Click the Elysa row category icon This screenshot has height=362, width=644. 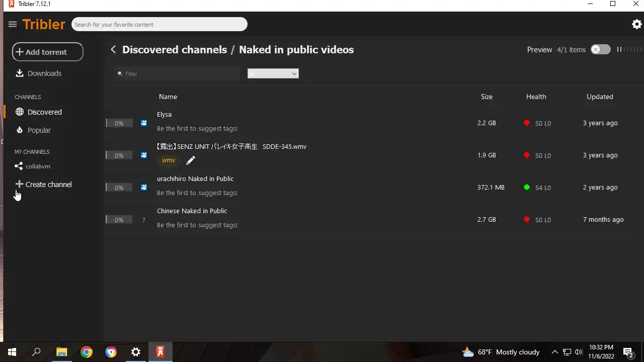click(144, 123)
